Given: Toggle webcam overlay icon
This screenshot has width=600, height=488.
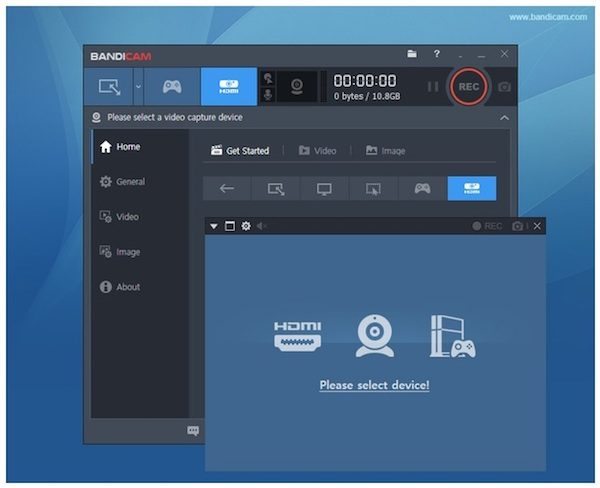Looking at the screenshot, I should pos(297,87).
